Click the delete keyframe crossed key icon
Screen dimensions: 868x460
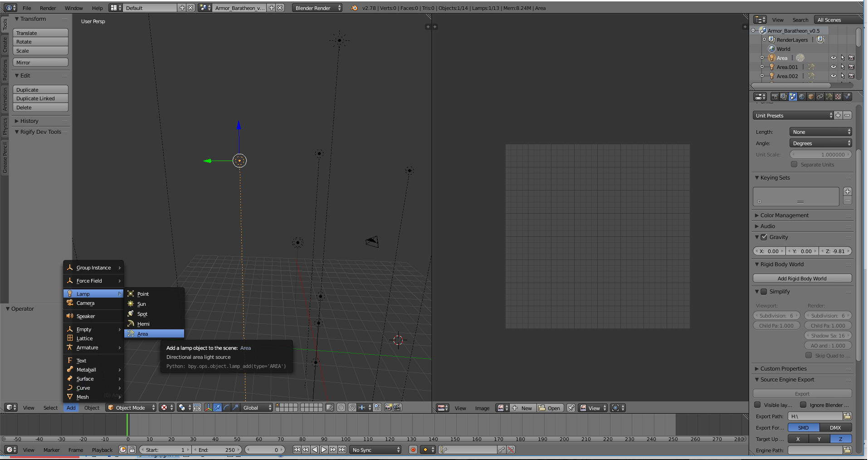point(511,450)
